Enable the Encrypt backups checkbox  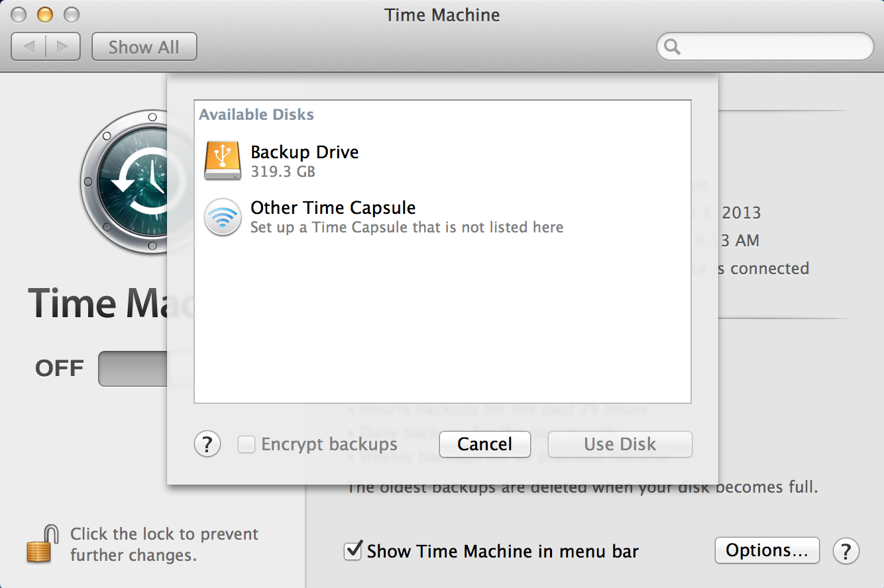(247, 444)
